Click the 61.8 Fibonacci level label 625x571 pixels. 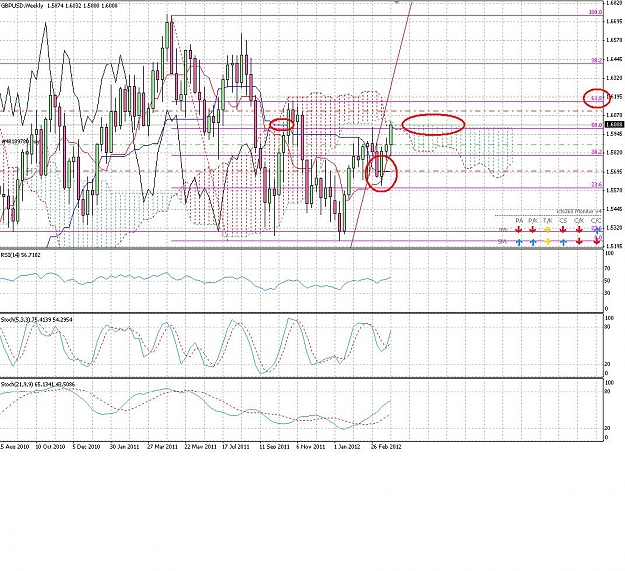(x=597, y=98)
